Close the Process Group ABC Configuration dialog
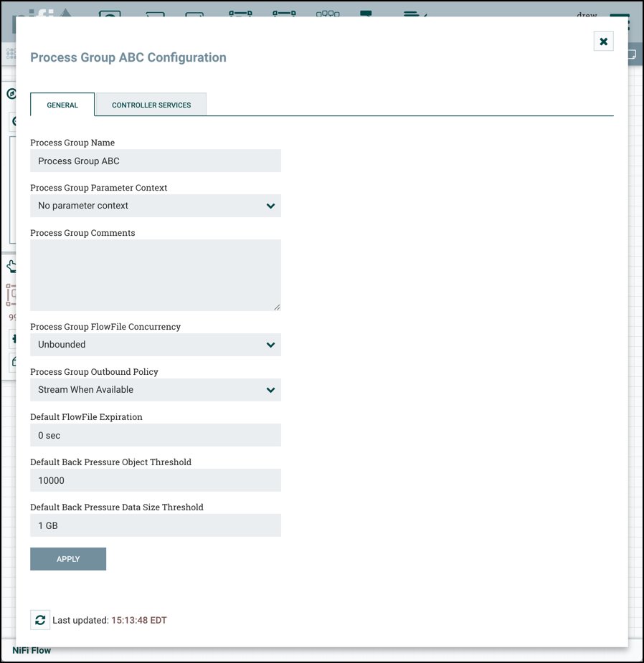 pyautogui.click(x=603, y=42)
